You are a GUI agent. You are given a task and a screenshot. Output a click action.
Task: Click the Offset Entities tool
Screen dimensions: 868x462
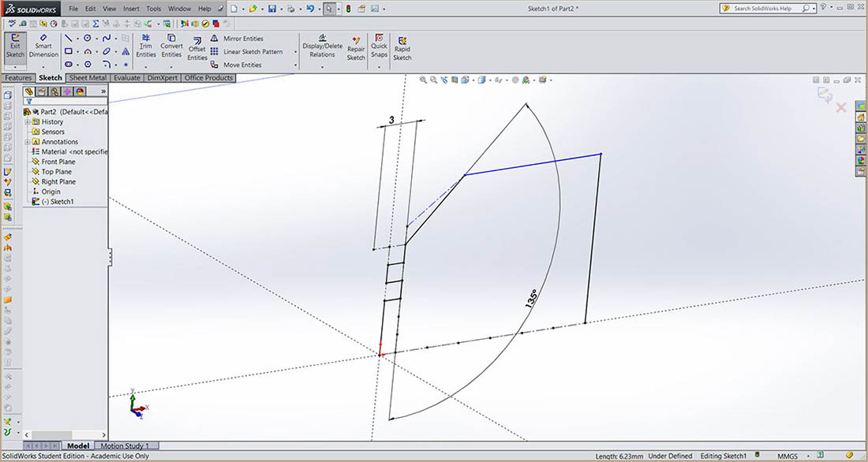pos(197,49)
